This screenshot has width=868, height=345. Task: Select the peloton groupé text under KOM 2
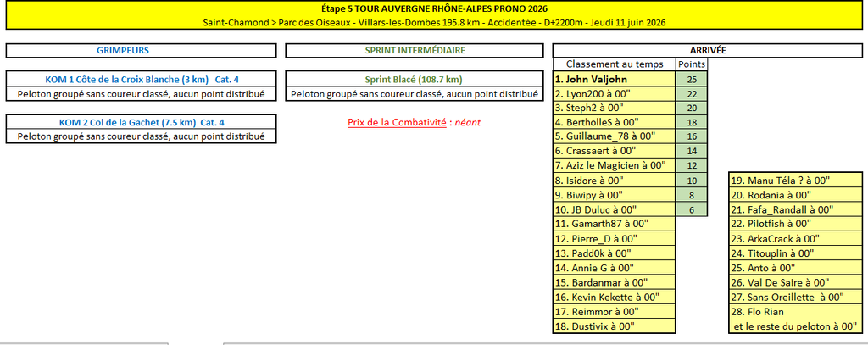tap(142, 136)
